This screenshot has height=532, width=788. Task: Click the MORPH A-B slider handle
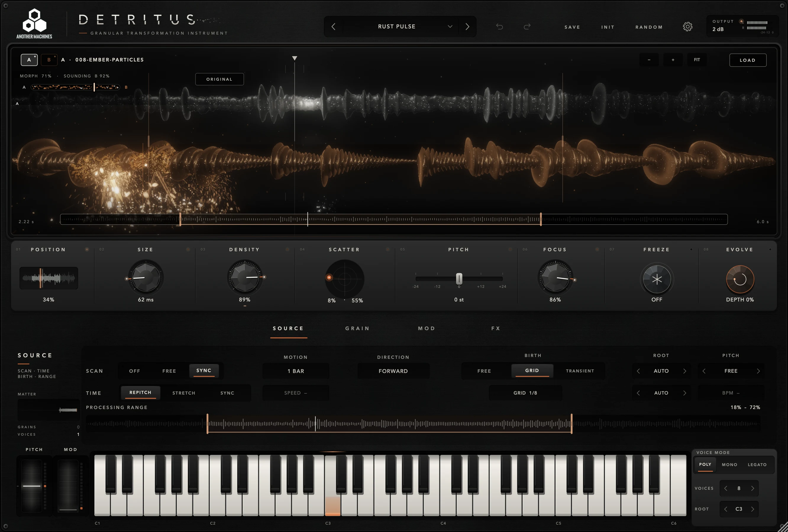pyautogui.click(x=94, y=87)
